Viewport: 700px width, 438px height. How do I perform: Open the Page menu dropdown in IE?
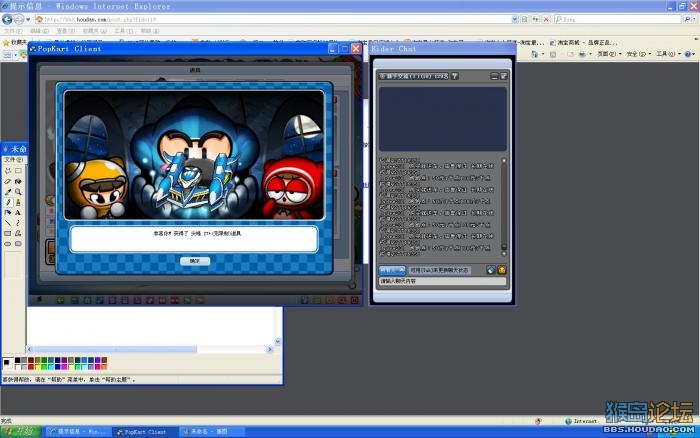coord(609,54)
